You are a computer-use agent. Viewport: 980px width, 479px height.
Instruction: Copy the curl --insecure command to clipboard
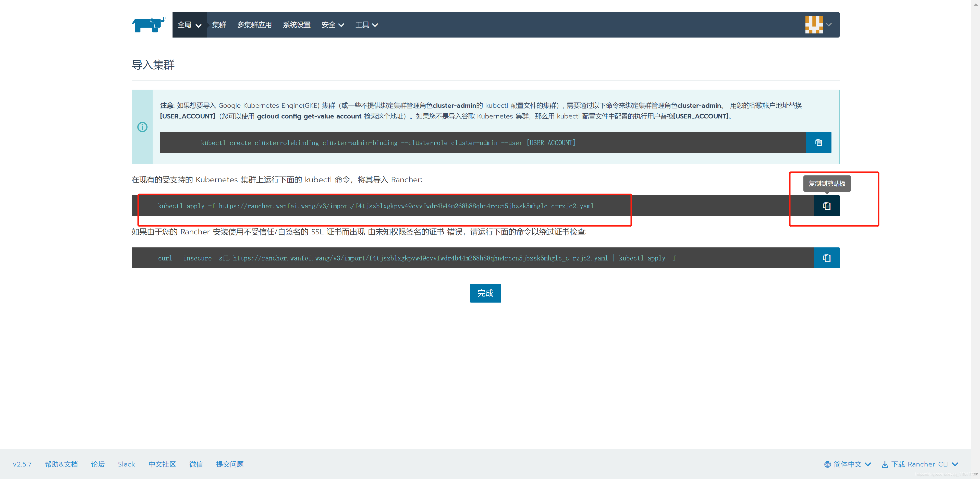(x=826, y=258)
